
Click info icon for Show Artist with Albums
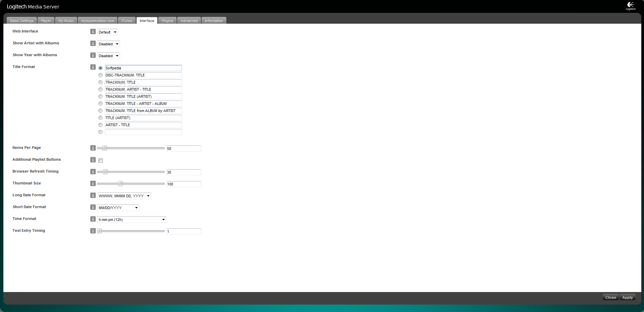[93, 43]
